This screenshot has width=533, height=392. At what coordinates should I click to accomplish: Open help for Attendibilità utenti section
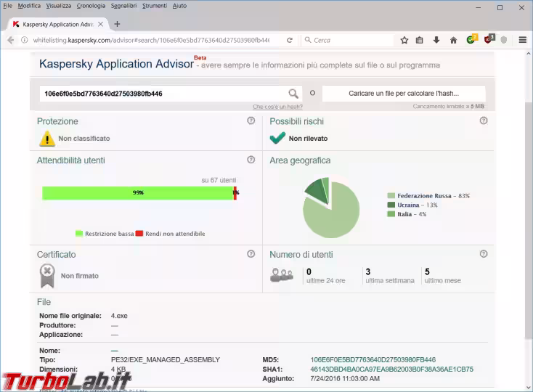251,160
